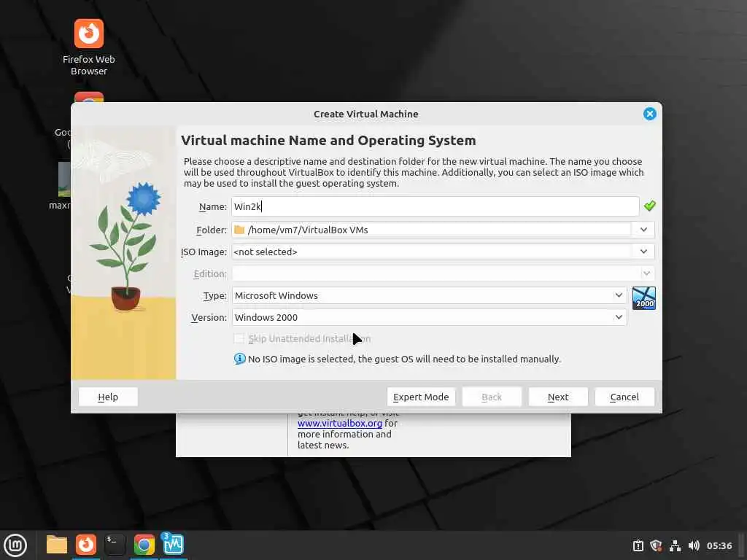Click the disabled Back button
The image size is (747, 560).
coord(492,397)
